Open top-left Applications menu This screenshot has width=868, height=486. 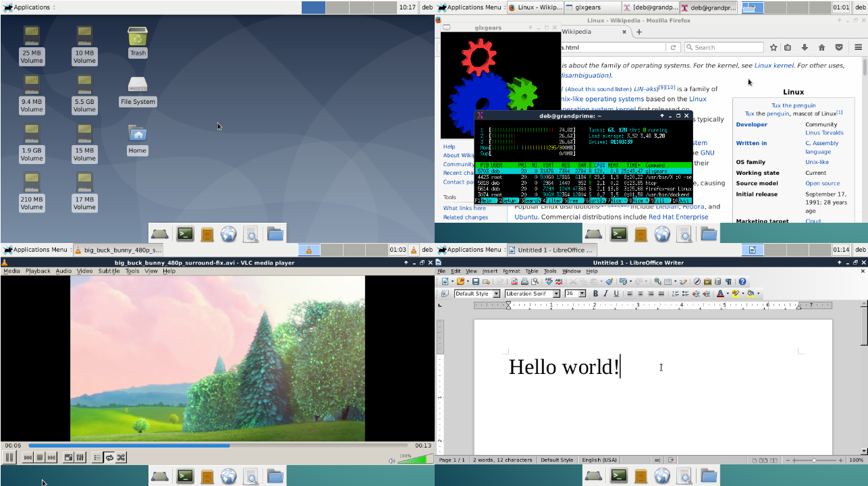(x=27, y=7)
